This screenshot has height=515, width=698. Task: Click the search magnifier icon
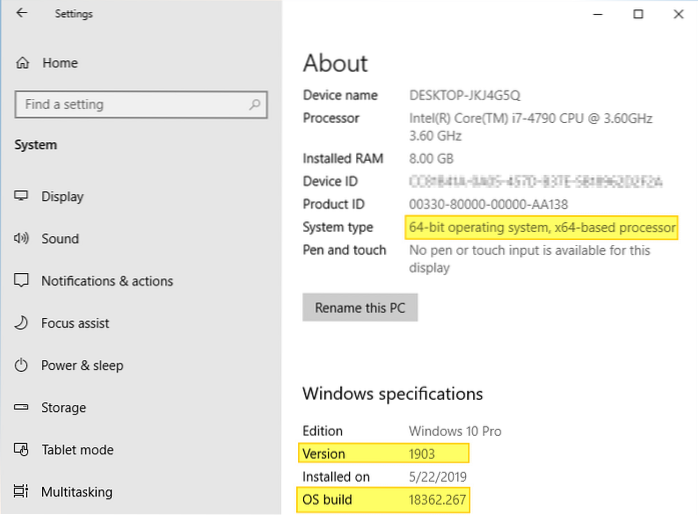[255, 105]
